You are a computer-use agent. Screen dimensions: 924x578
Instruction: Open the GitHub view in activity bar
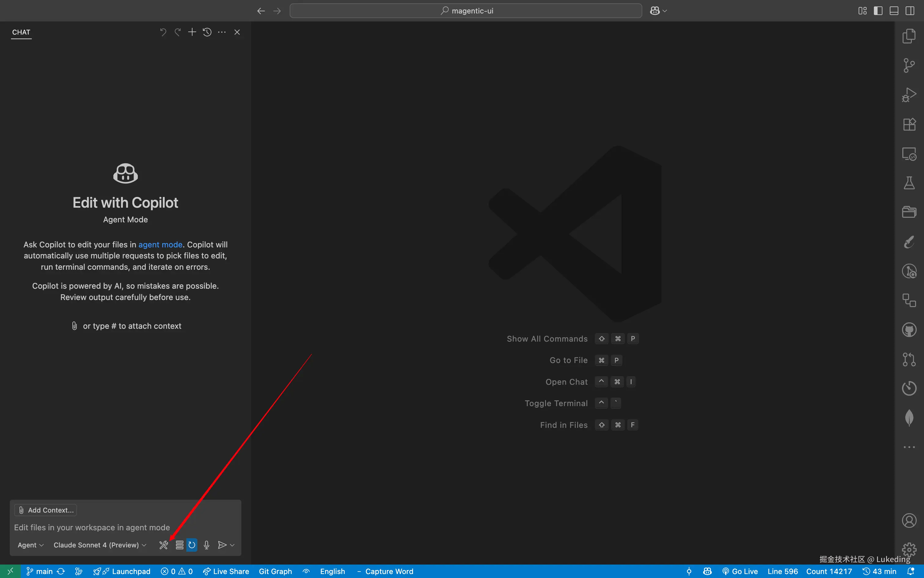pyautogui.click(x=909, y=330)
